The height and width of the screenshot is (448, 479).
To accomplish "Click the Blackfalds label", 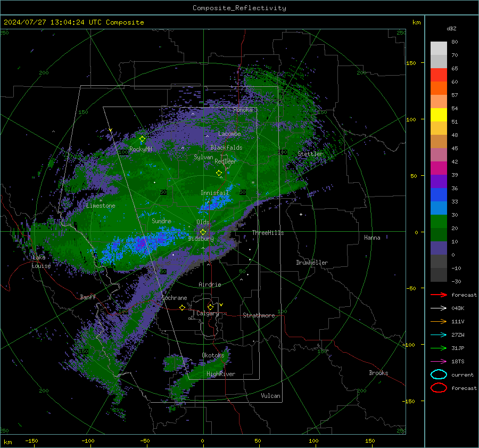I will tap(226, 148).
